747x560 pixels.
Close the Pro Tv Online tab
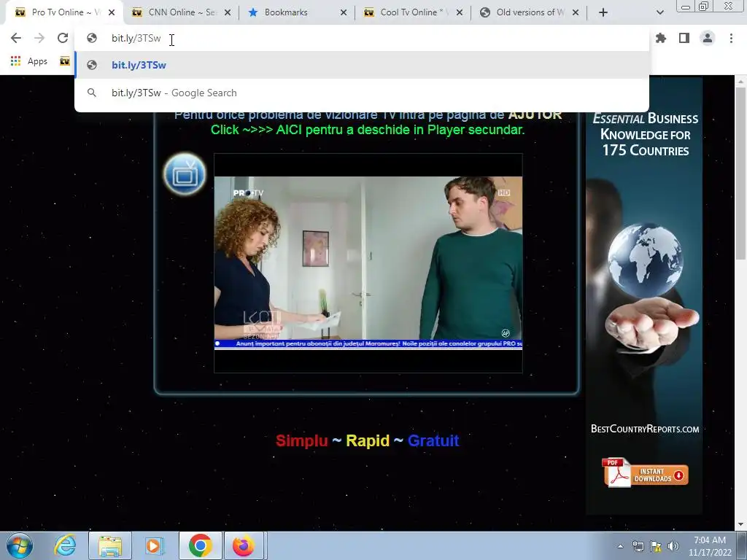[112, 13]
